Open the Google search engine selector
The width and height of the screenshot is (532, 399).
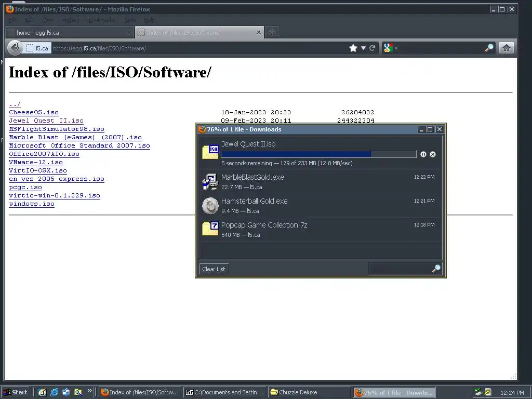click(x=390, y=48)
